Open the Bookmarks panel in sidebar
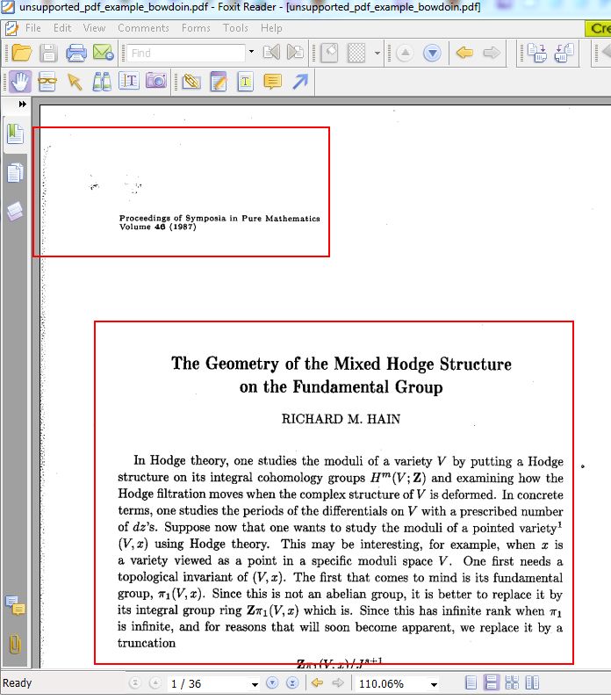611x700 pixels. coord(16,134)
